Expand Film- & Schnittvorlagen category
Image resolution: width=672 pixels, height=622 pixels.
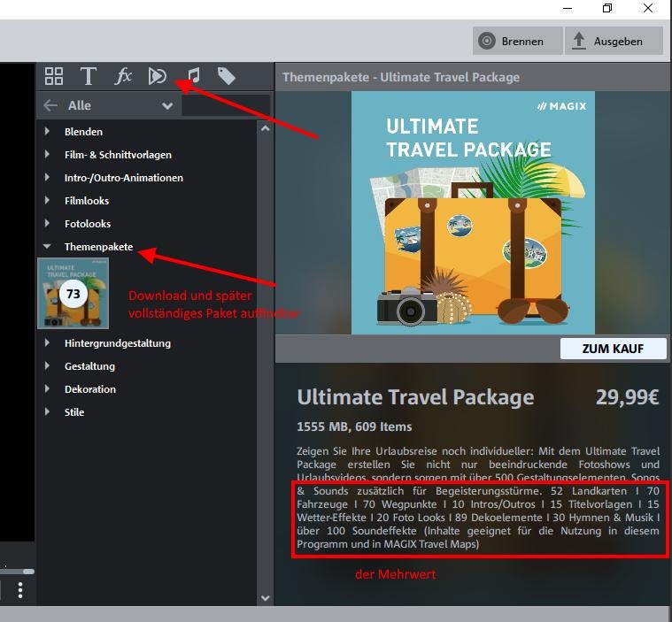[x=47, y=155]
